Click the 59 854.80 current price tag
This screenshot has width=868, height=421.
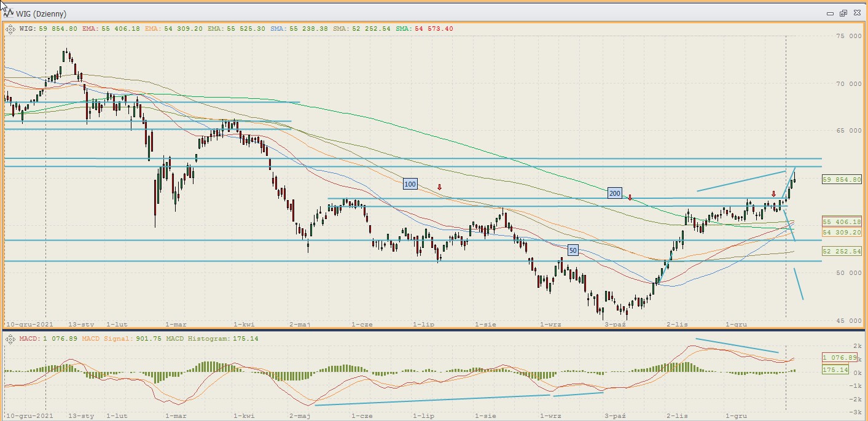click(x=841, y=179)
